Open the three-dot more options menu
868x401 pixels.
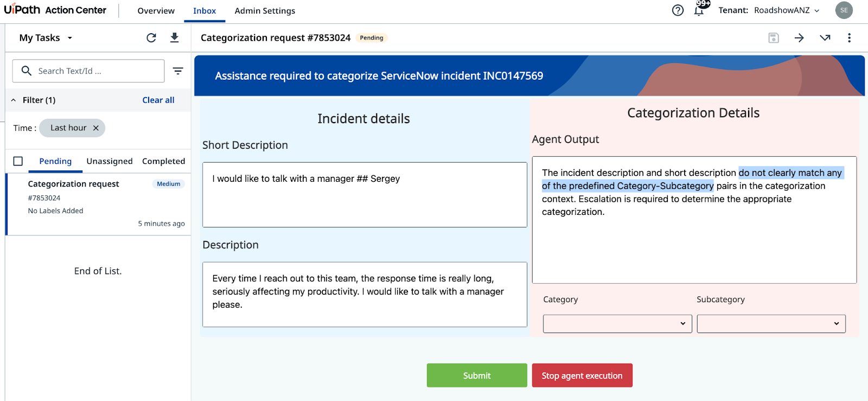click(849, 37)
